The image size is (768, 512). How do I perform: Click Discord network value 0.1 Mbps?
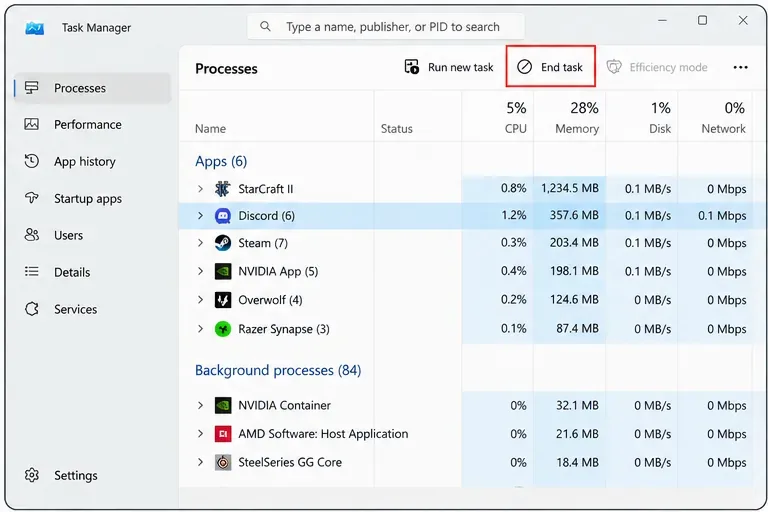click(722, 216)
